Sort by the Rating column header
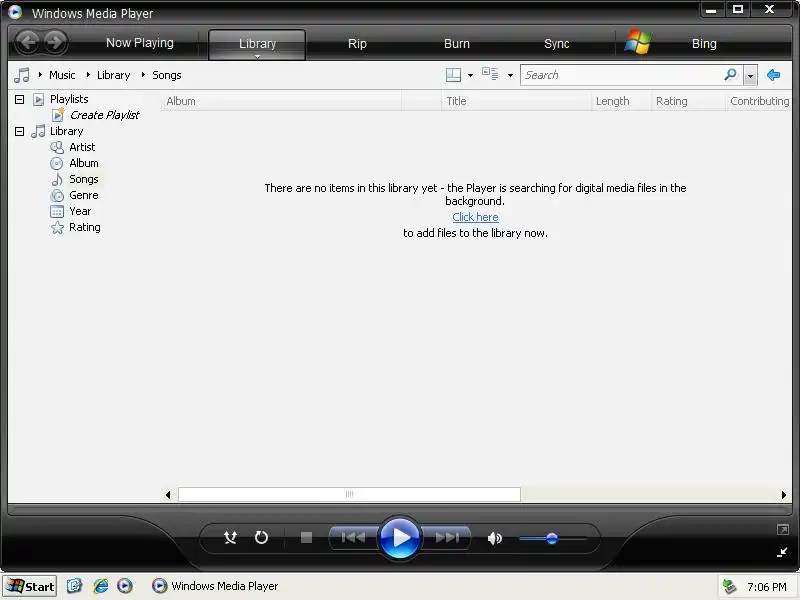The width and height of the screenshot is (800, 600). pos(688,101)
